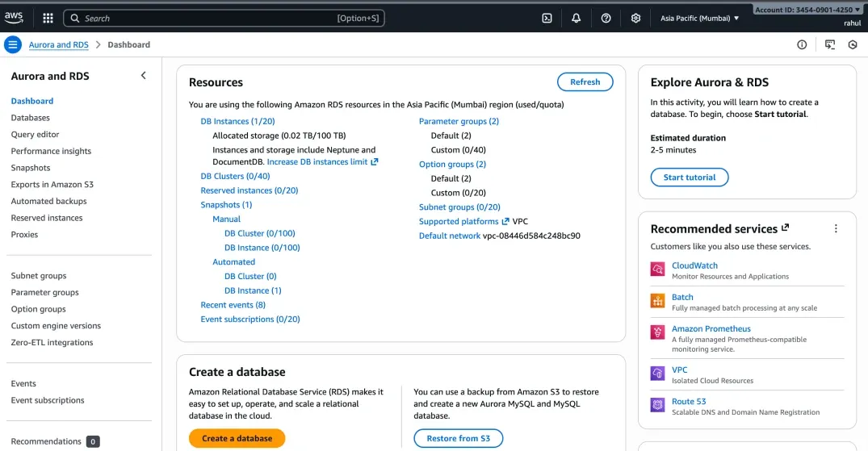Launch CloudShell from the top bar

click(547, 18)
